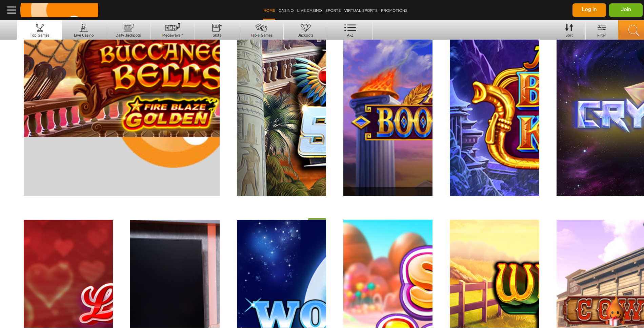The width and height of the screenshot is (644, 328).
Task: Select the Table Games dice icon
Action: click(261, 28)
